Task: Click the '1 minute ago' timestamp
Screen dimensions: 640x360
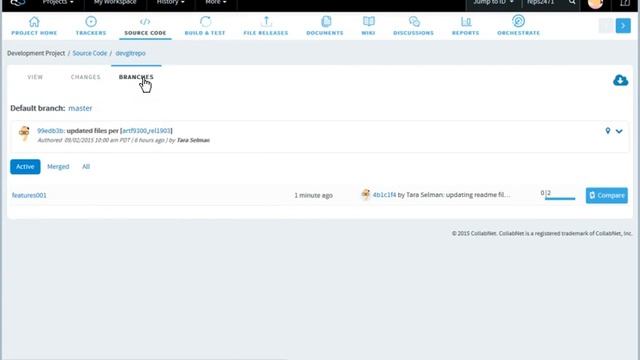Action: [x=313, y=195]
